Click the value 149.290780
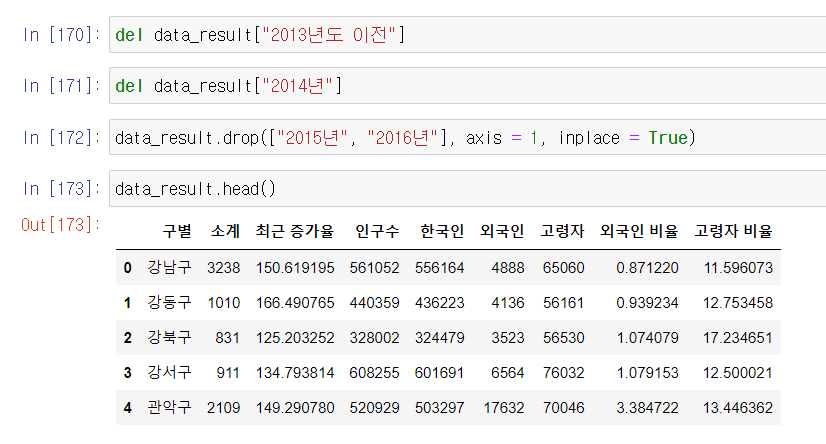 (x=295, y=408)
